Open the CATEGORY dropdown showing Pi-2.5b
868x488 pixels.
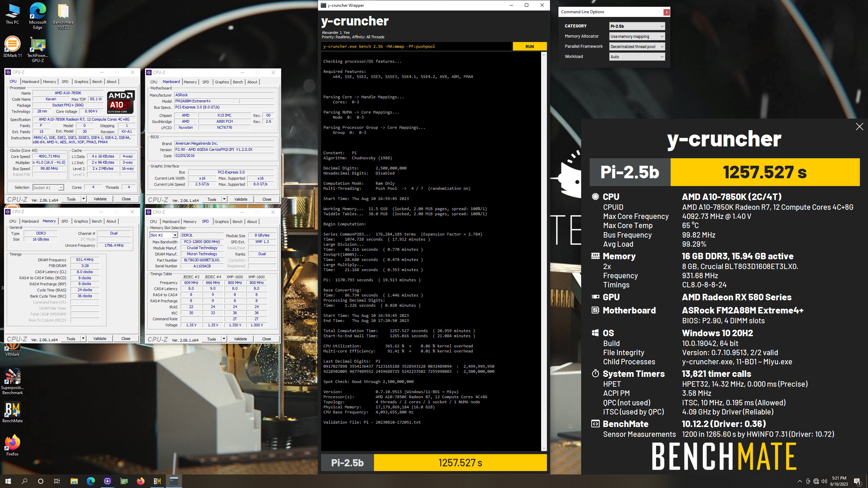coord(637,26)
